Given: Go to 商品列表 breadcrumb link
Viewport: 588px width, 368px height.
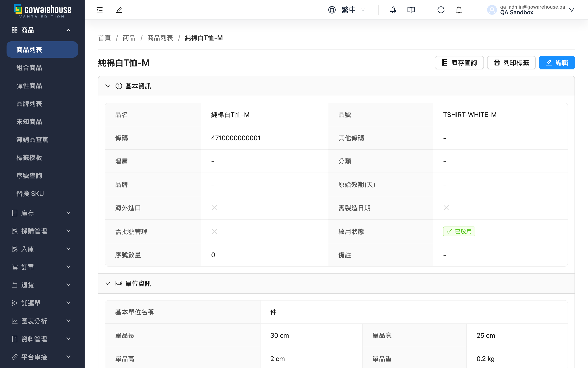Looking at the screenshot, I should click(160, 38).
